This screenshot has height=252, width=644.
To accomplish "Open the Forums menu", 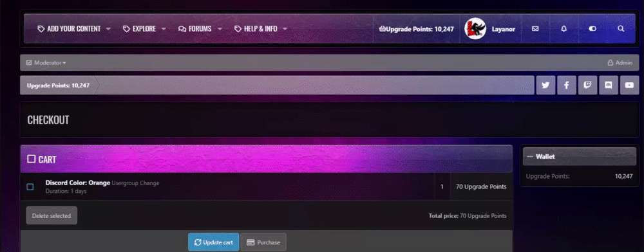I will click(195, 29).
